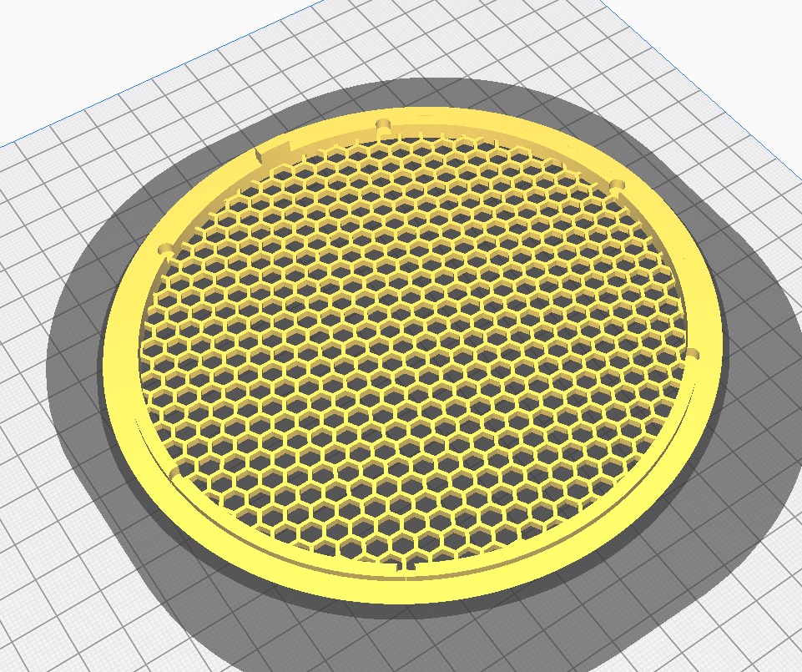802x672 pixels.
Task: Click the small notch at rim's bottom
Action: point(408,569)
